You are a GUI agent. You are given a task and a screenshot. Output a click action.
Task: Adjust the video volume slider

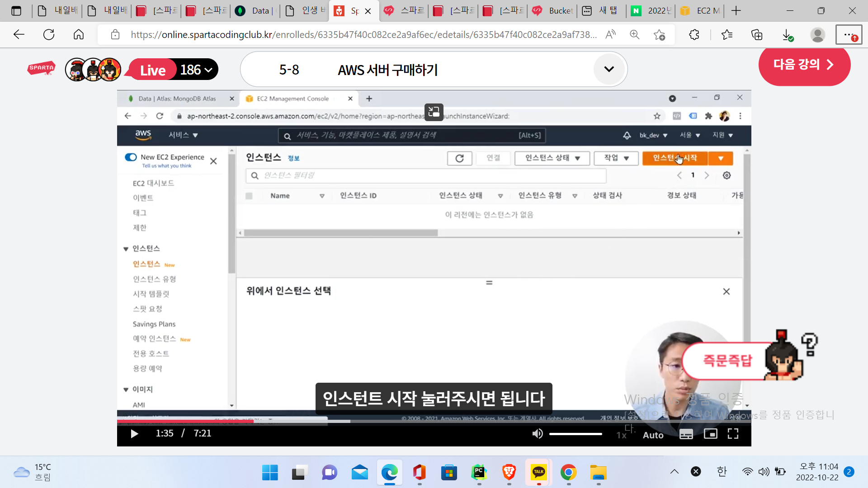pos(576,434)
